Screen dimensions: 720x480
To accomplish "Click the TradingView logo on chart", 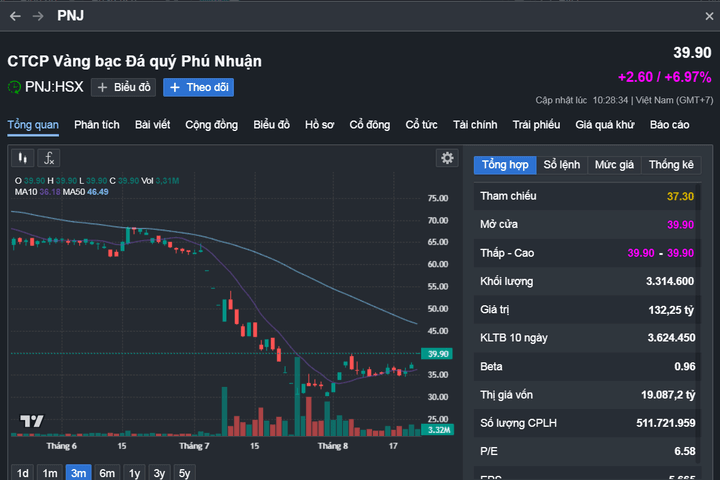I will (x=32, y=421).
